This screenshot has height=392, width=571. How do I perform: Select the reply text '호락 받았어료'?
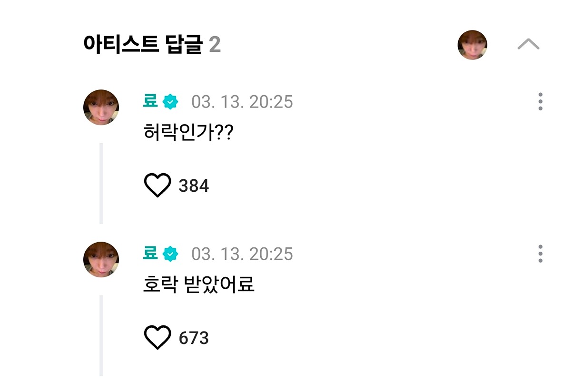[x=199, y=284]
